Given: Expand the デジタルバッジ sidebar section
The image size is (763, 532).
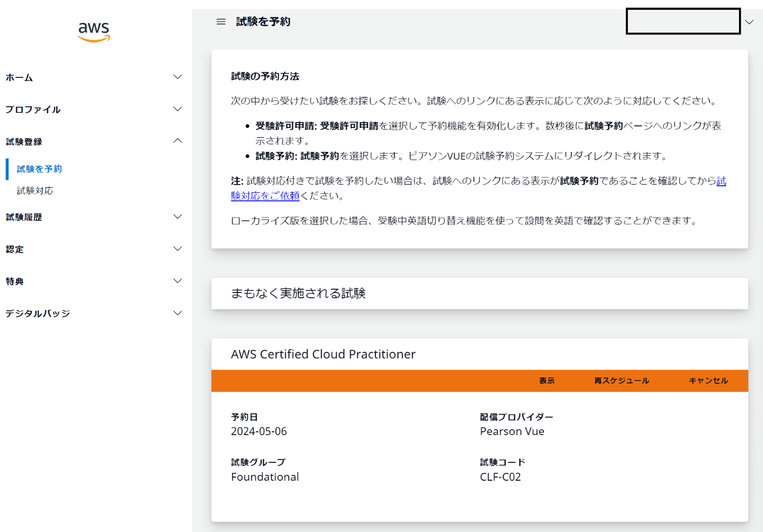Looking at the screenshot, I should 93,313.
